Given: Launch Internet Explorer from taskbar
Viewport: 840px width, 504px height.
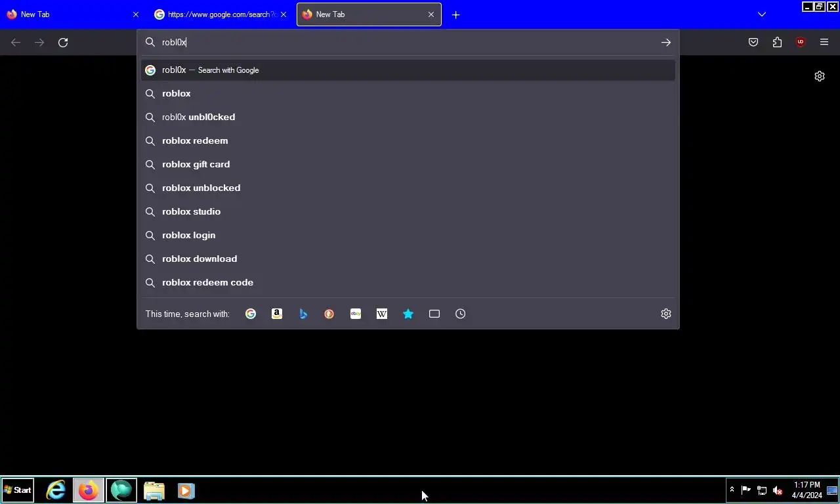Looking at the screenshot, I should (56, 490).
